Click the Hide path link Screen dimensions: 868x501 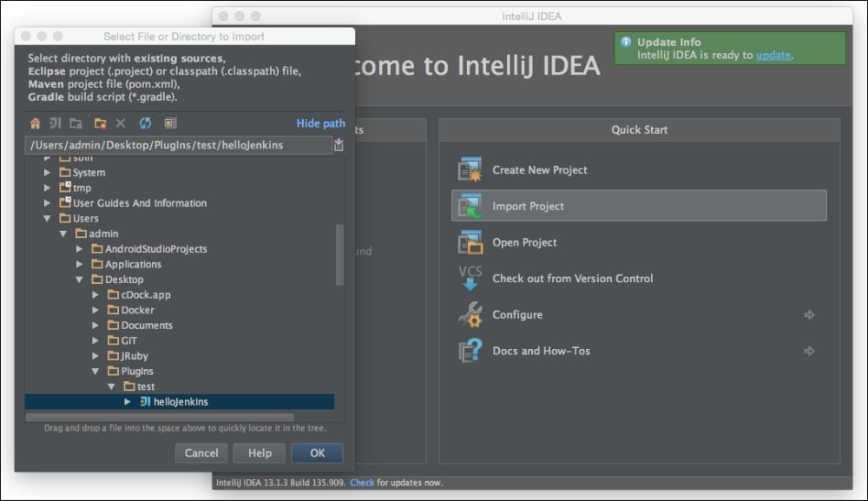point(320,123)
